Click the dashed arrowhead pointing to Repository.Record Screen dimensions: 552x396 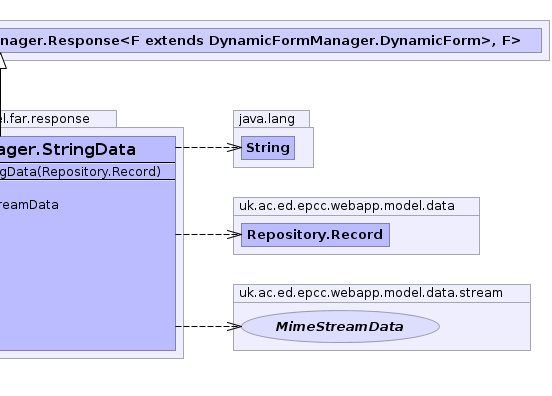234,234
